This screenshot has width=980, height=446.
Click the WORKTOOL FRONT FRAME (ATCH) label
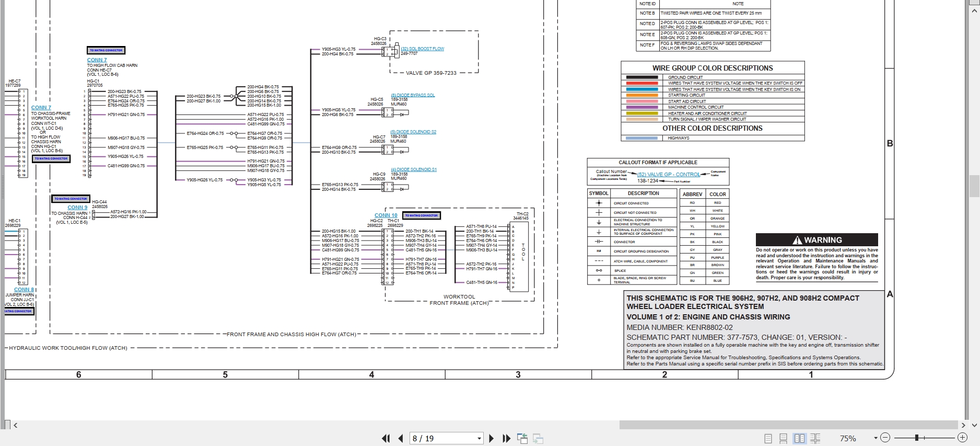pyautogui.click(x=459, y=300)
